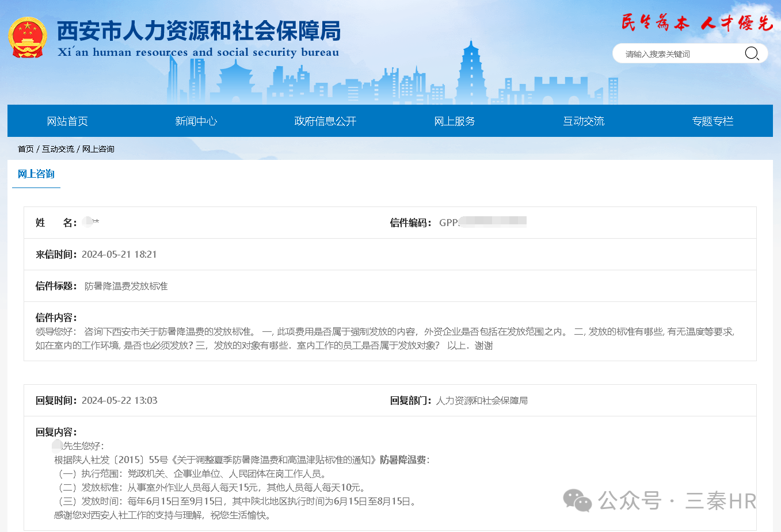Click the 信件内容 label
This screenshot has height=532, width=781.
coord(56,317)
